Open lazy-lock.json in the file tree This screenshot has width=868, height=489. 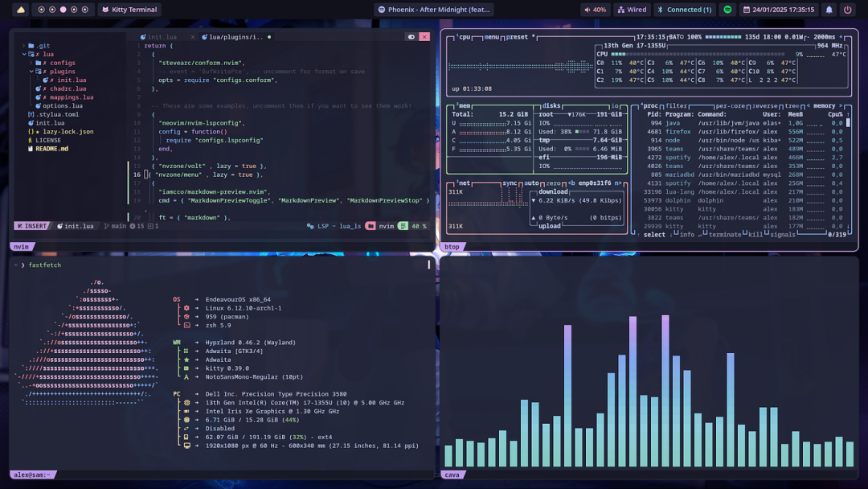click(61, 131)
